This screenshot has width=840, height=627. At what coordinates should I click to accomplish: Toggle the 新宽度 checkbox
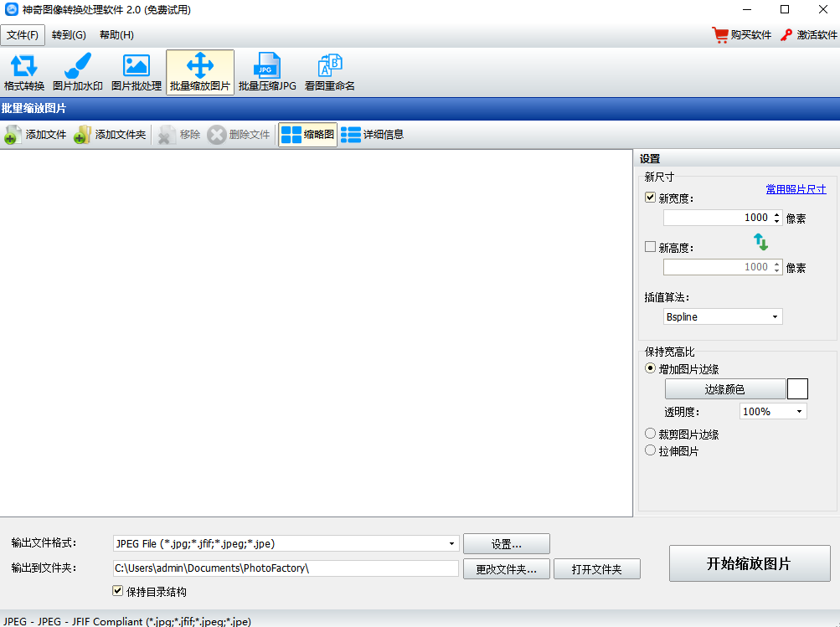coord(651,198)
